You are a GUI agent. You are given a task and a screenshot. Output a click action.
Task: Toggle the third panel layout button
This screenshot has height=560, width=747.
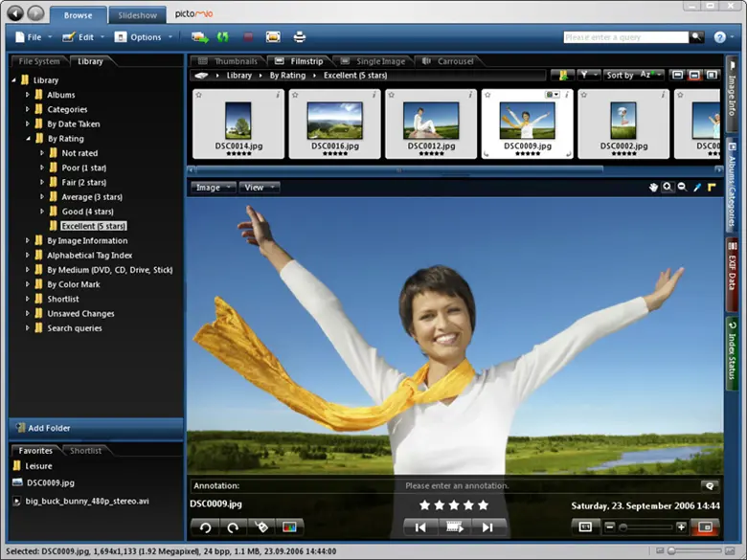pos(712,76)
